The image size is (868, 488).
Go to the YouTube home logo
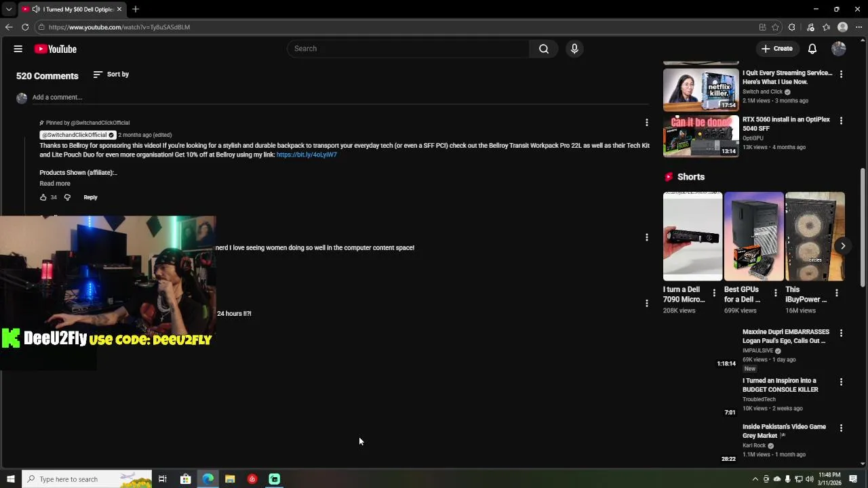click(56, 49)
